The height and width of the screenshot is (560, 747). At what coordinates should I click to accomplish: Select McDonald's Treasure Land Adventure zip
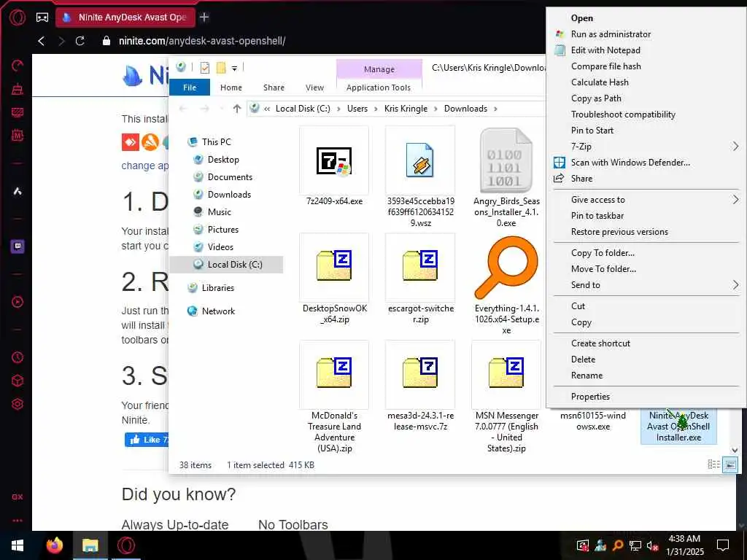(x=334, y=374)
